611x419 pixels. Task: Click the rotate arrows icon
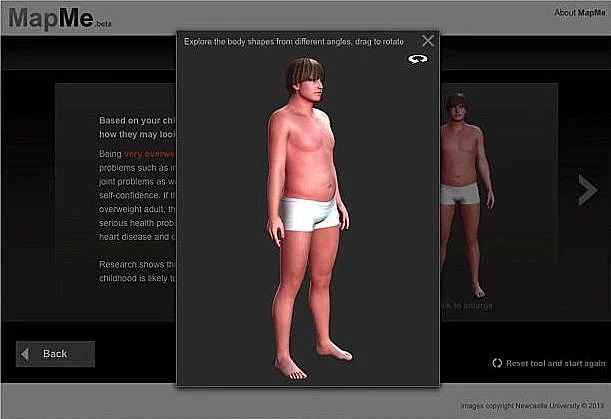(x=417, y=60)
